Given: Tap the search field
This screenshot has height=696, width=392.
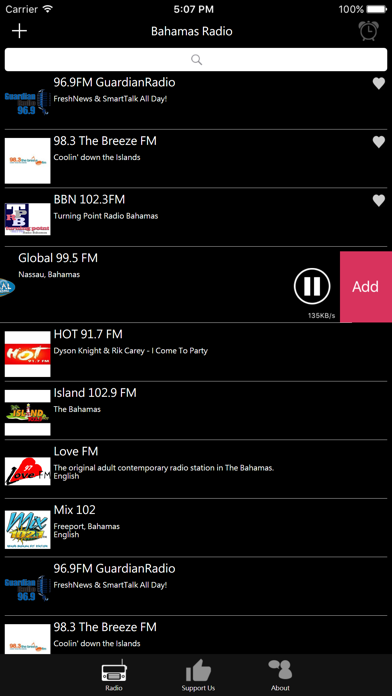Looking at the screenshot, I should [196, 59].
